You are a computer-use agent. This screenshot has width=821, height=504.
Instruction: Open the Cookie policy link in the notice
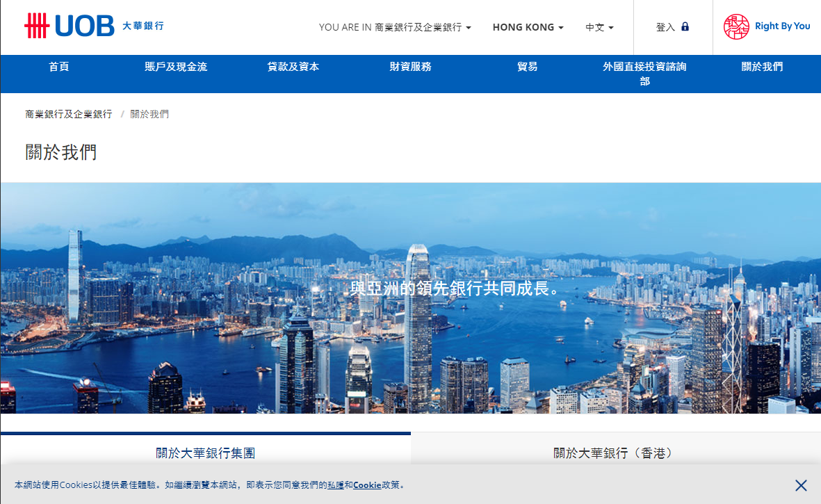(367, 485)
